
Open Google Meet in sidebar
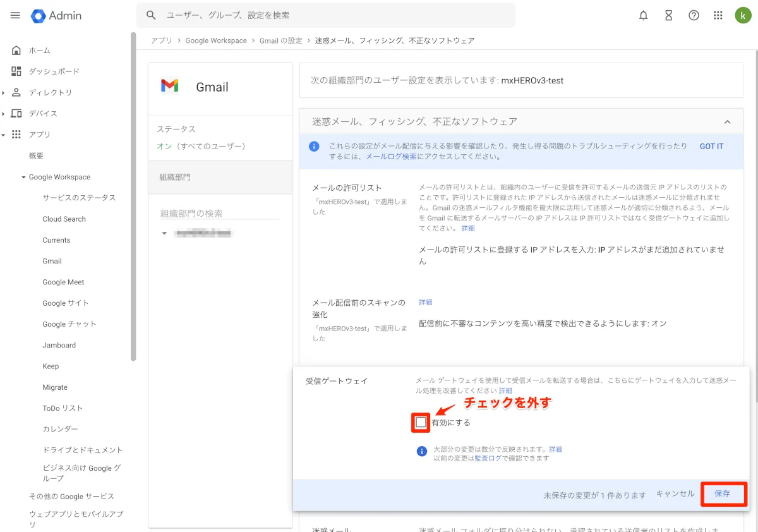[63, 282]
